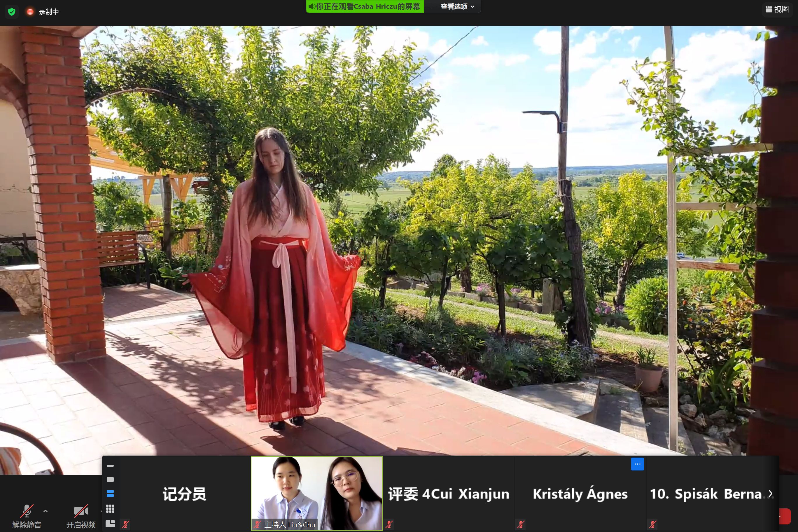Click muted mic icon on Kristály Ágnes tile
Screen dimensions: 798x532
coord(521,524)
